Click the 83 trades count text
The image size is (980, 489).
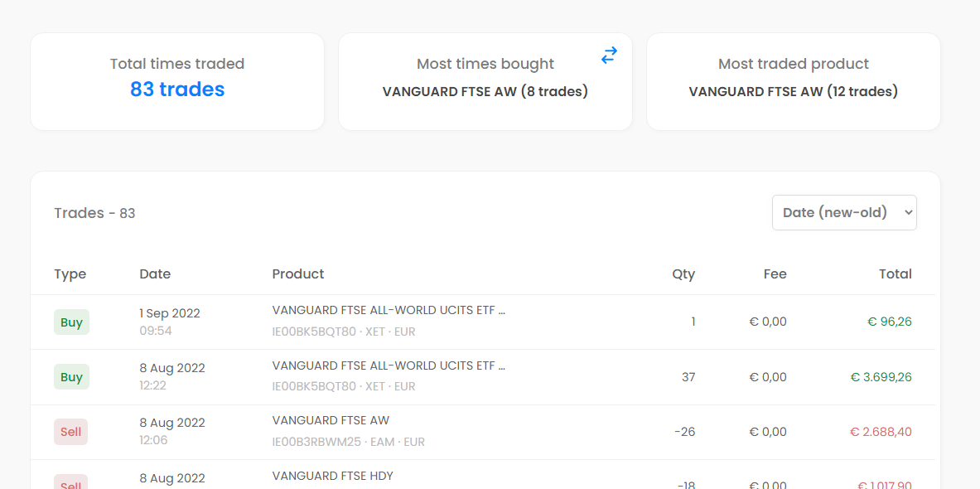pyautogui.click(x=177, y=90)
